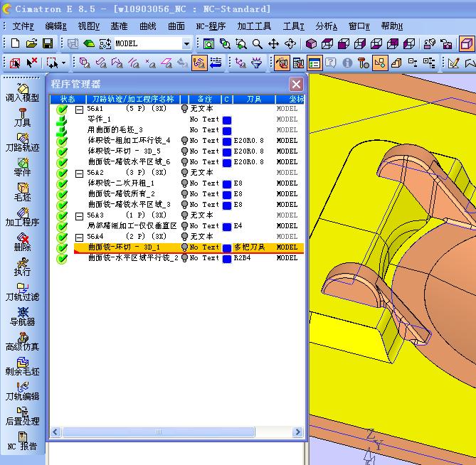476x465 pixels.
Task: Click the right arrow of the horizontal scrollbar
Action: [298, 432]
